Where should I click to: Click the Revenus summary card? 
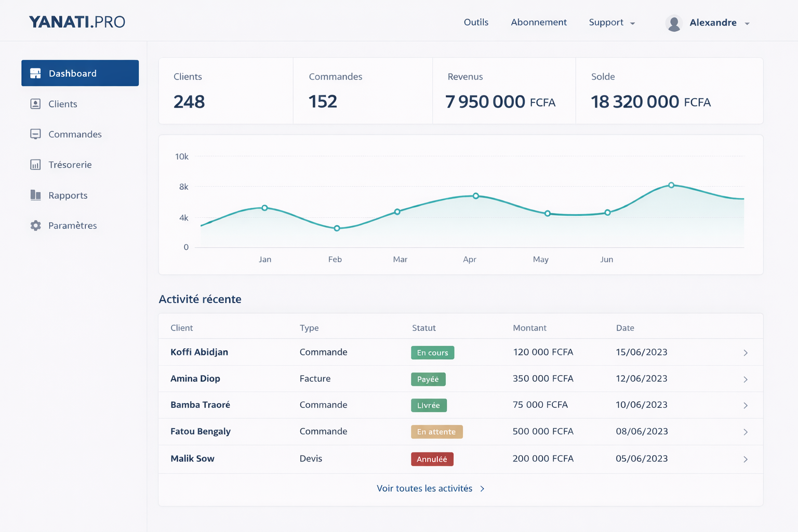(x=503, y=91)
